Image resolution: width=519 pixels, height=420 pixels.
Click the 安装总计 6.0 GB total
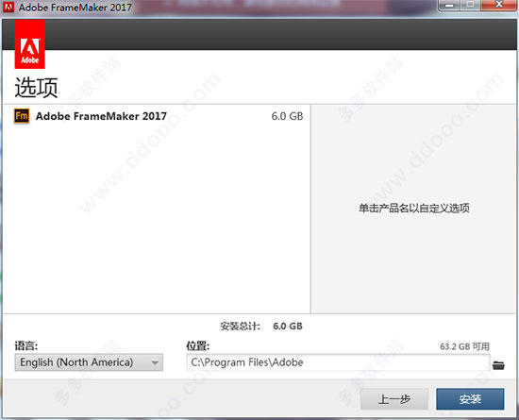pyautogui.click(x=261, y=327)
